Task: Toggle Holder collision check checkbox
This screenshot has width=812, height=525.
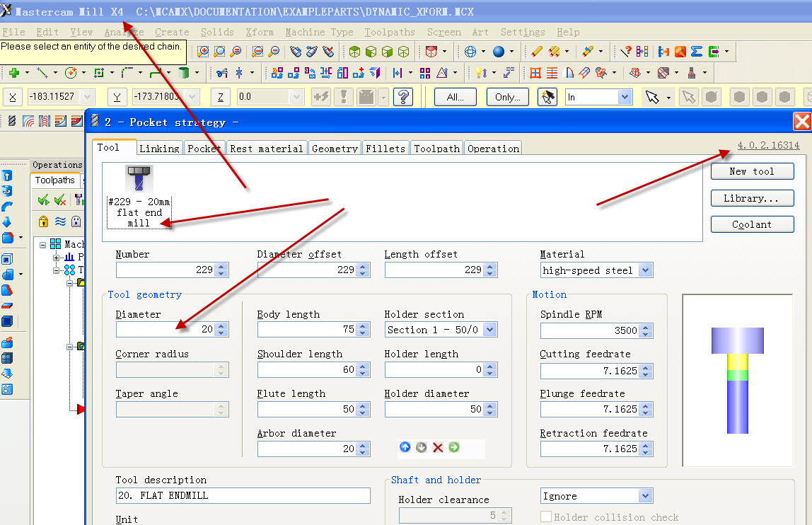Action: point(546,517)
